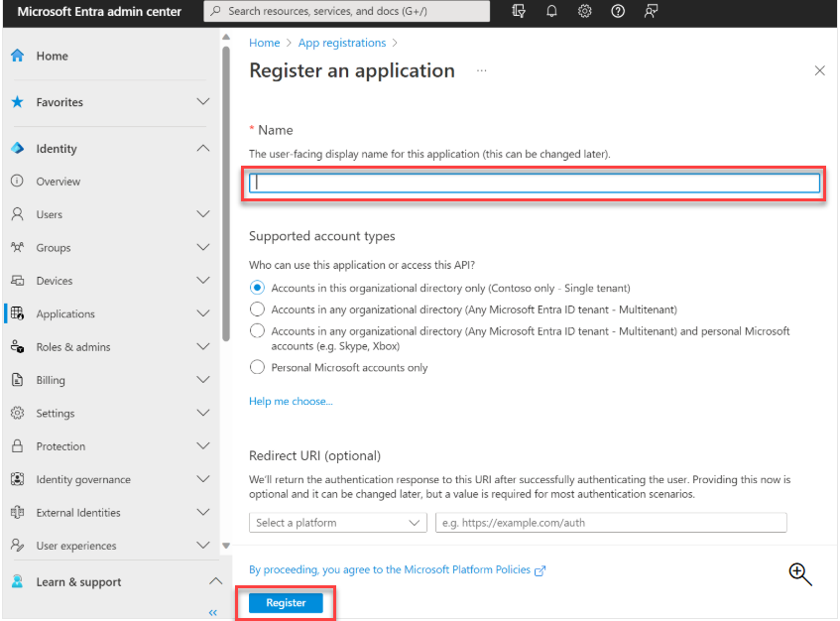The height and width of the screenshot is (621, 840).
Task: Choose multitenant organizational directory option
Action: click(258, 310)
